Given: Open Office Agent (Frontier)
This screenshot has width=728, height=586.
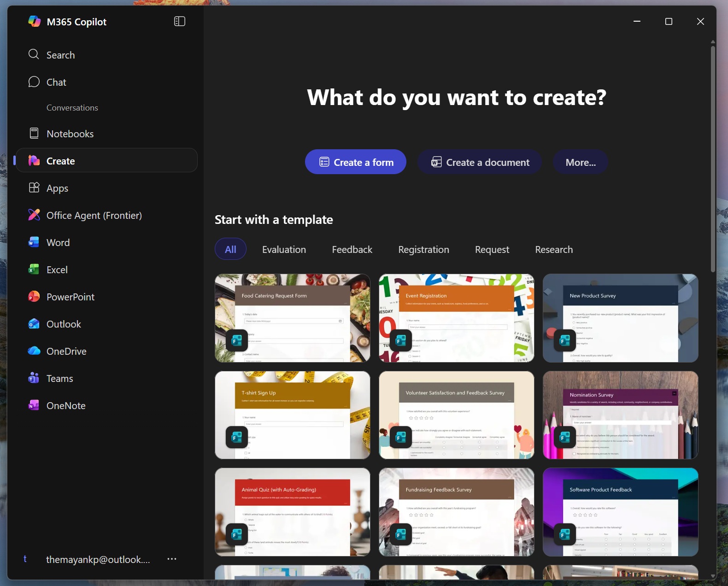Looking at the screenshot, I should click(x=94, y=216).
